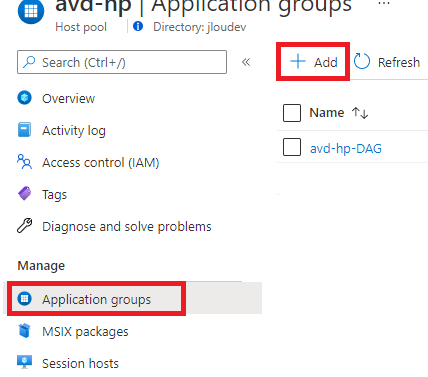
Task: Collapse the sidebar with double chevron
Action: click(246, 62)
